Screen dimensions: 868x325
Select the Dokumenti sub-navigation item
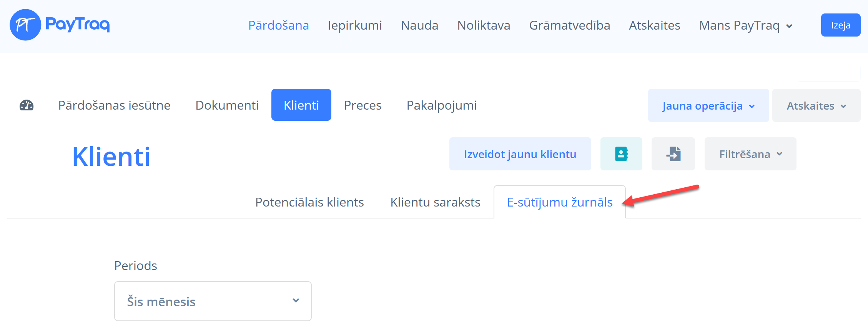click(227, 105)
